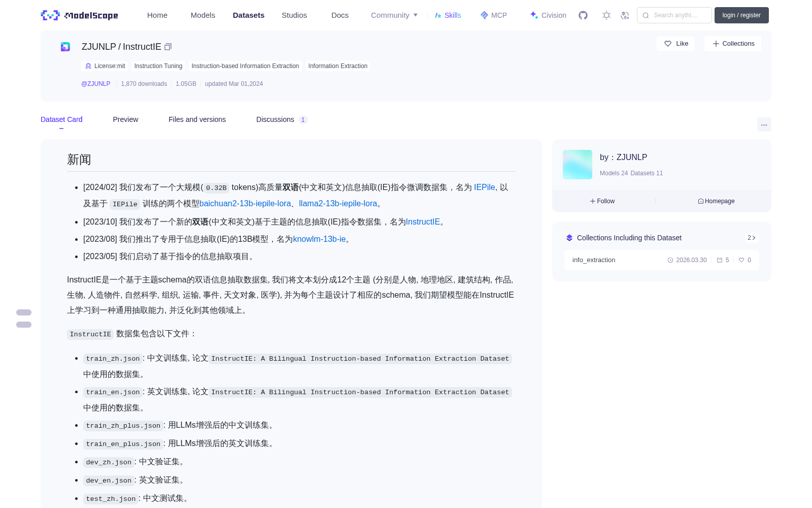Click the 'Datasets 11' count
The height and width of the screenshot is (508, 812).
click(647, 173)
